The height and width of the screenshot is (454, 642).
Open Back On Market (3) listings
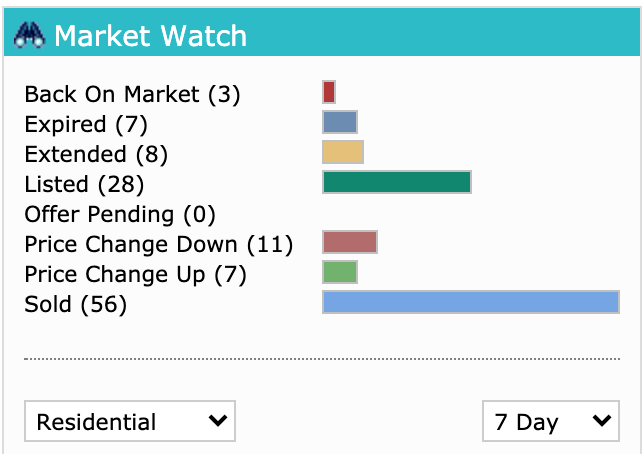click(x=132, y=94)
